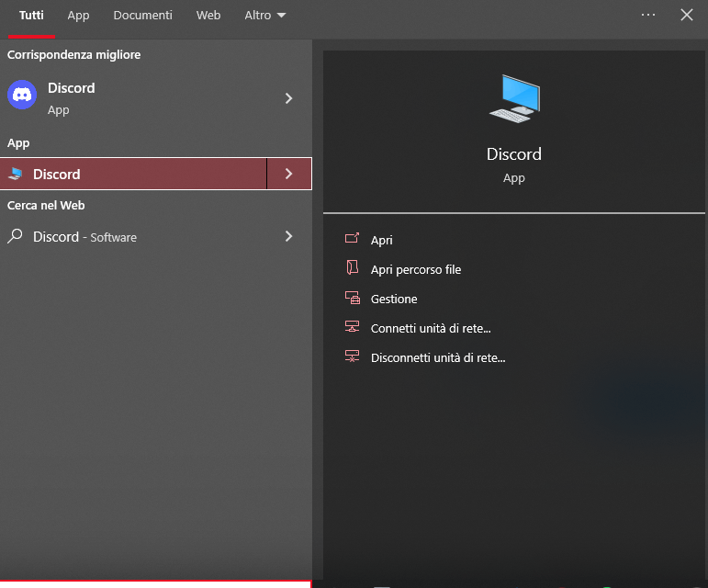Choose Connetti unità di rete...

(x=431, y=328)
